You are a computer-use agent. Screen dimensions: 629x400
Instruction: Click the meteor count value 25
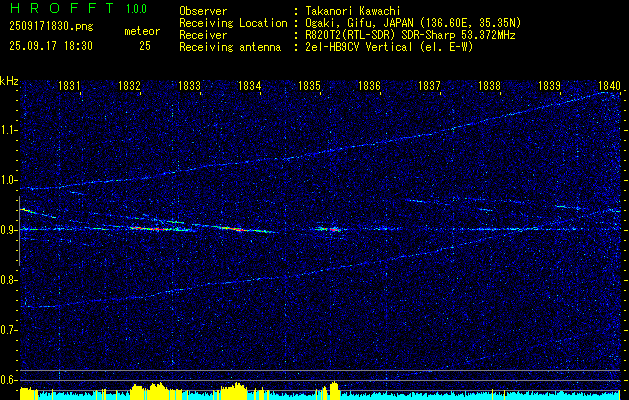coord(145,46)
